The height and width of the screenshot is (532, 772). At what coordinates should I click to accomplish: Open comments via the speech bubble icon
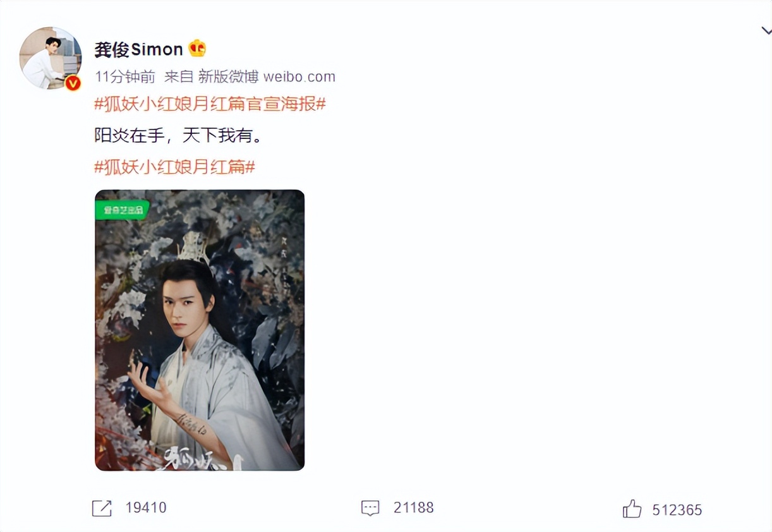click(x=370, y=508)
